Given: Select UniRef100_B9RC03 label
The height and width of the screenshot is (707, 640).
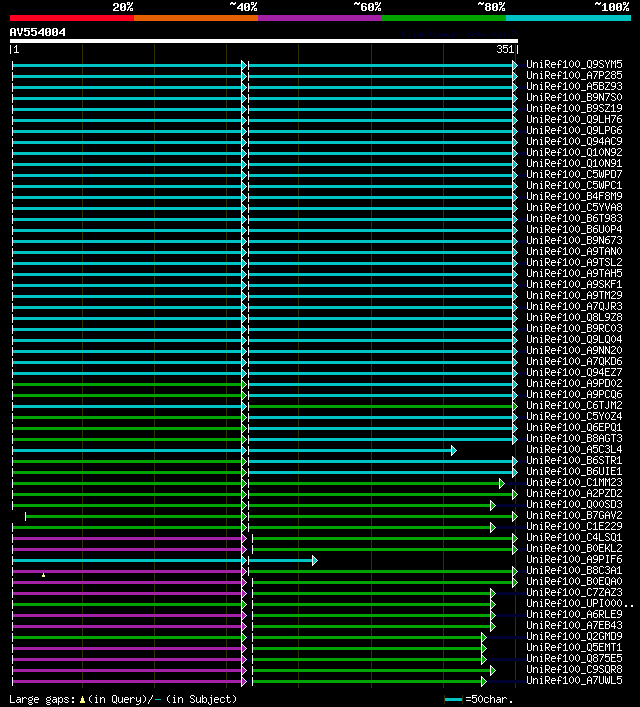Looking at the screenshot, I should pos(574,328).
